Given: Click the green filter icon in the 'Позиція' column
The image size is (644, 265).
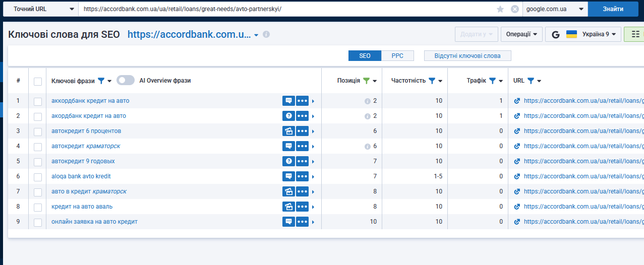Looking at the screenshot, I should [x=367, y=81].
